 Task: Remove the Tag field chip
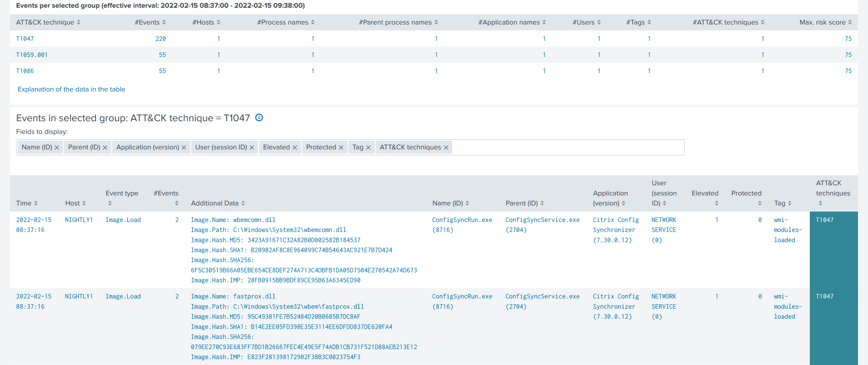368,148
